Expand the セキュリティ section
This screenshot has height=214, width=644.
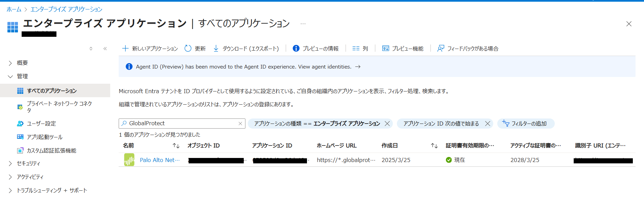10,163
